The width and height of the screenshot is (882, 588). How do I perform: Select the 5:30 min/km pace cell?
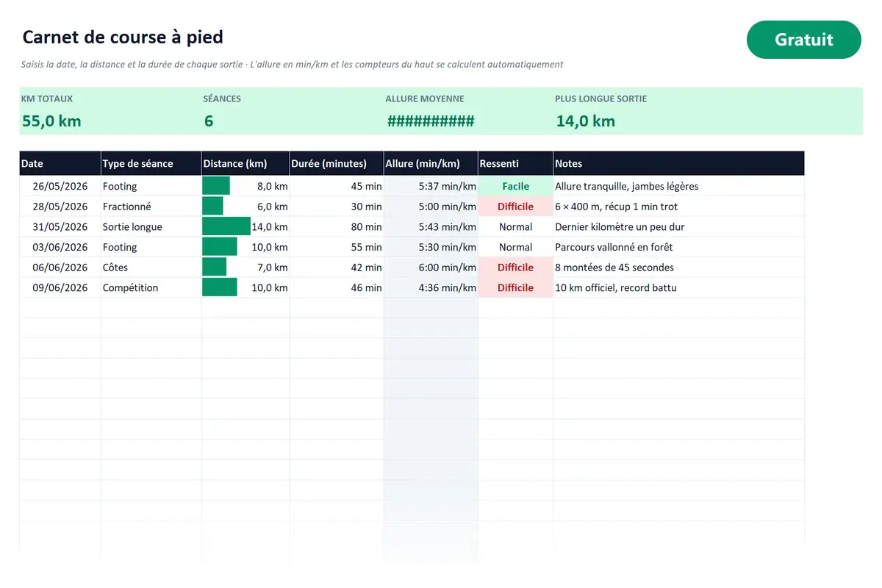click(x=431, y=247)
